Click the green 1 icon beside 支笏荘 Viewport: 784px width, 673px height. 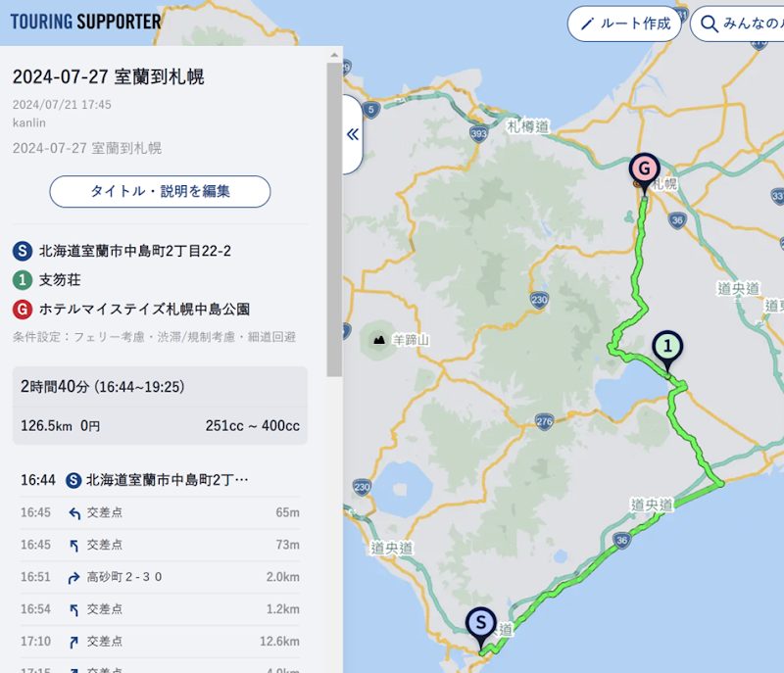pos(23,280)
